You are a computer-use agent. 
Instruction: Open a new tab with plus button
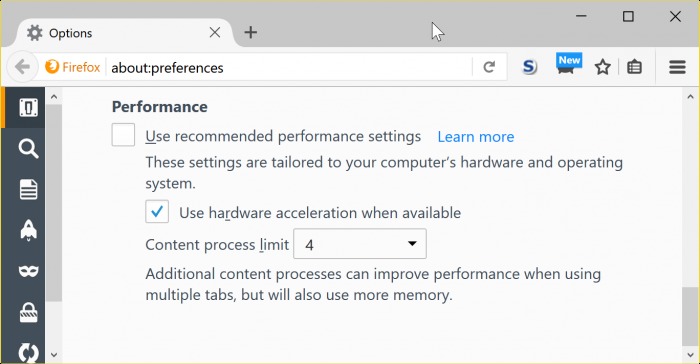pos(251,32)
